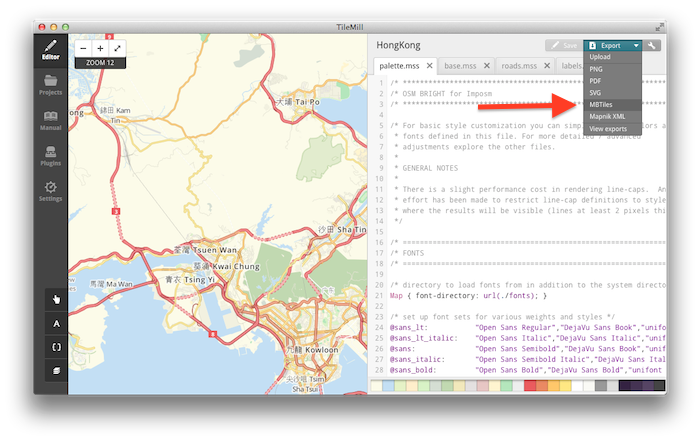Click the light blue palette swatch
This screenshot has height=441, width=700.
click(x=388, y=386)
